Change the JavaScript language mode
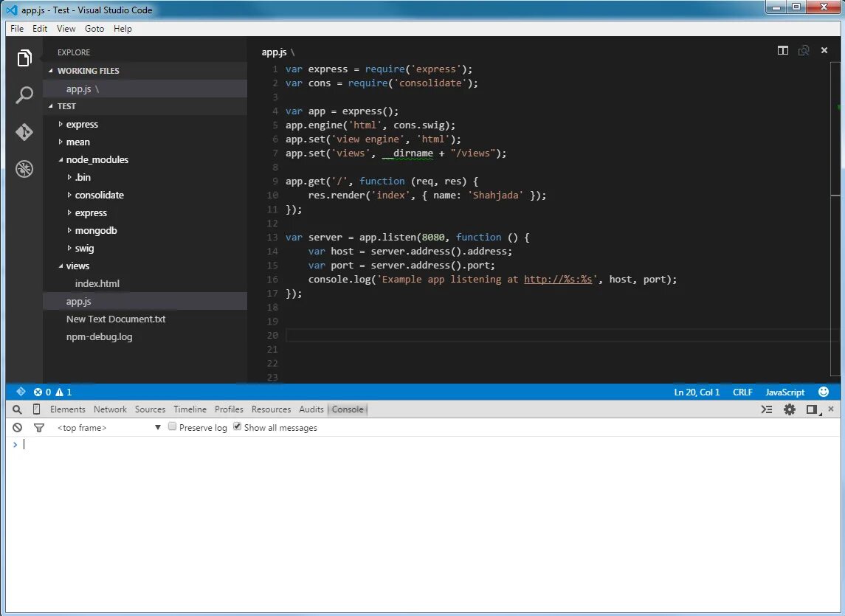This screenshot has width=845, height=616. point(784,392)
